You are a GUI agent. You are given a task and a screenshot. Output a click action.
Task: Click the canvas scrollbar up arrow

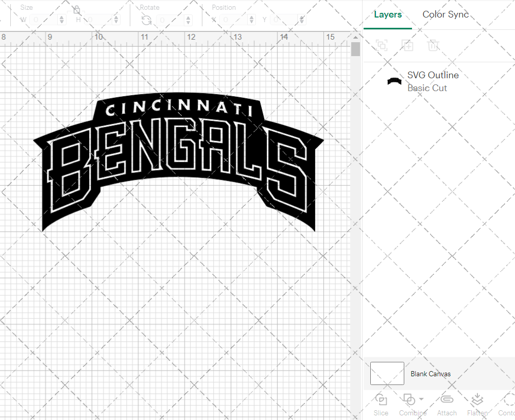tap(356, 37)
